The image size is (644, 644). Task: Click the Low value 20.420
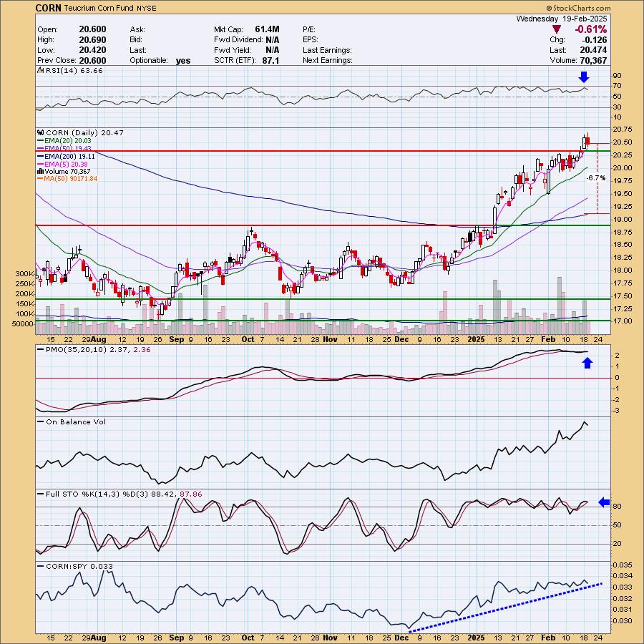(92, 50)
